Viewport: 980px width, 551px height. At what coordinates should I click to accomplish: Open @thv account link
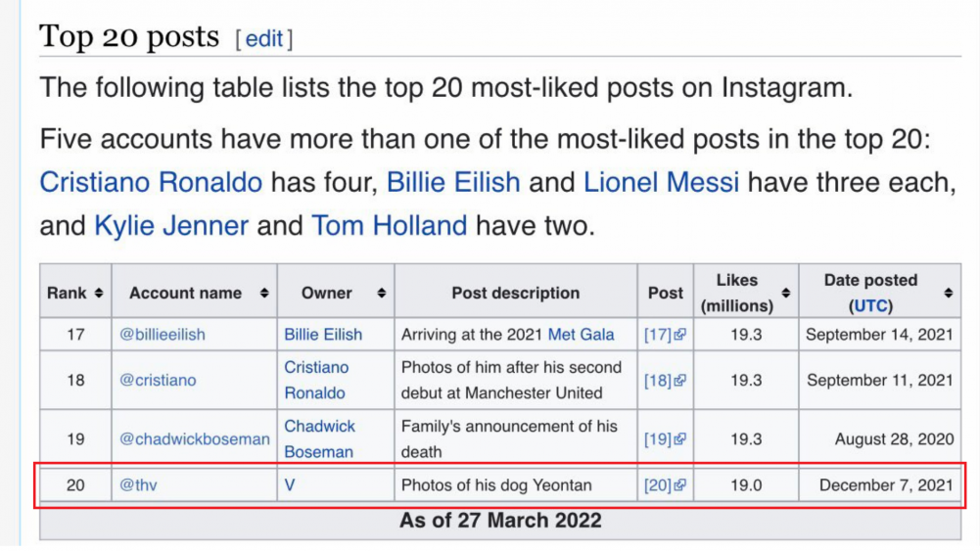point(138,485)
